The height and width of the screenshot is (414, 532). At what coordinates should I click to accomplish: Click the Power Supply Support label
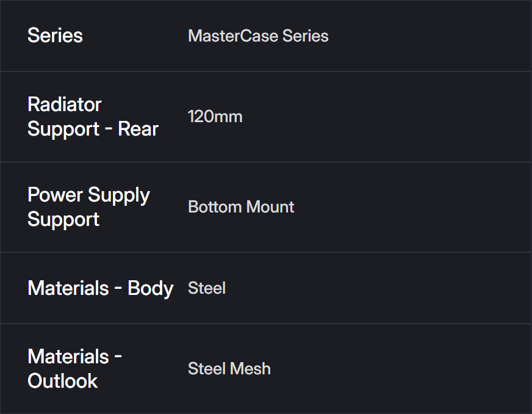(88, 207)
